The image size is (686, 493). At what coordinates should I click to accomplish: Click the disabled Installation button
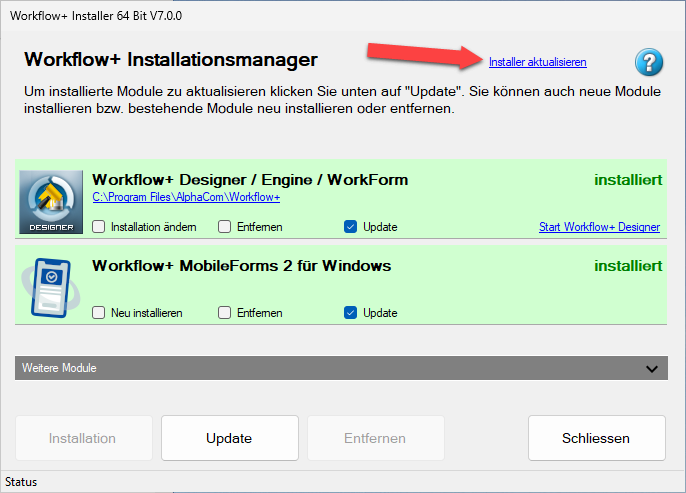84,438
